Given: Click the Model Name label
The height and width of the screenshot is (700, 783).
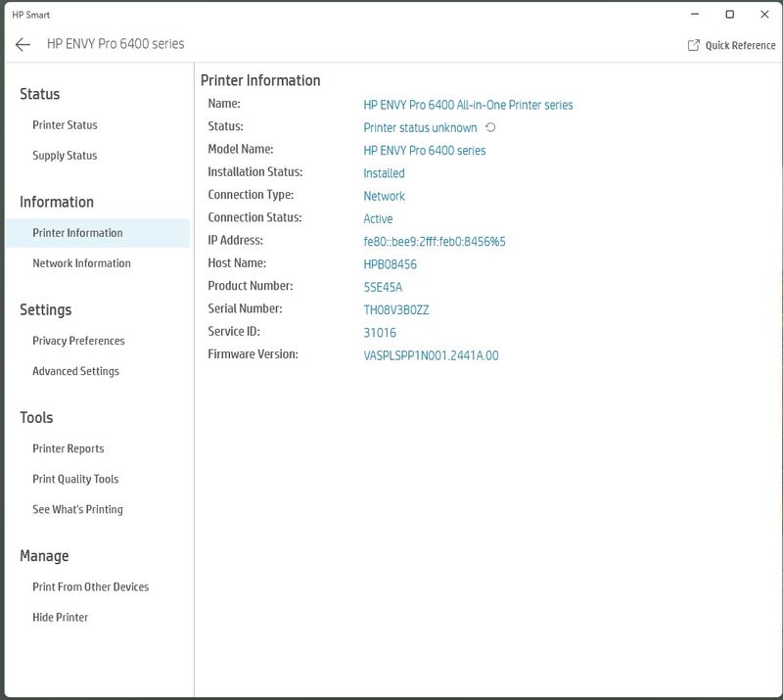Looking at the screenshot, I should coord(241,149).
